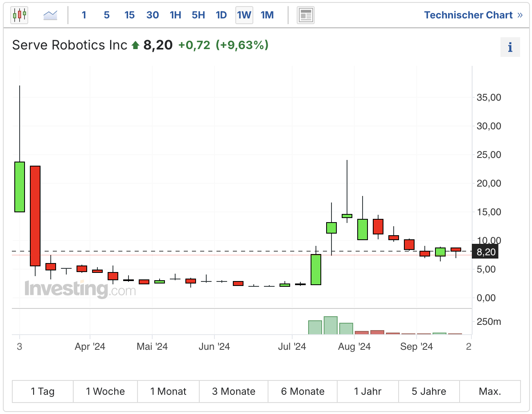Select the 15 minute interval
Image resolution: width=532 pixels, height=414 pixels.
pos(130,15)
